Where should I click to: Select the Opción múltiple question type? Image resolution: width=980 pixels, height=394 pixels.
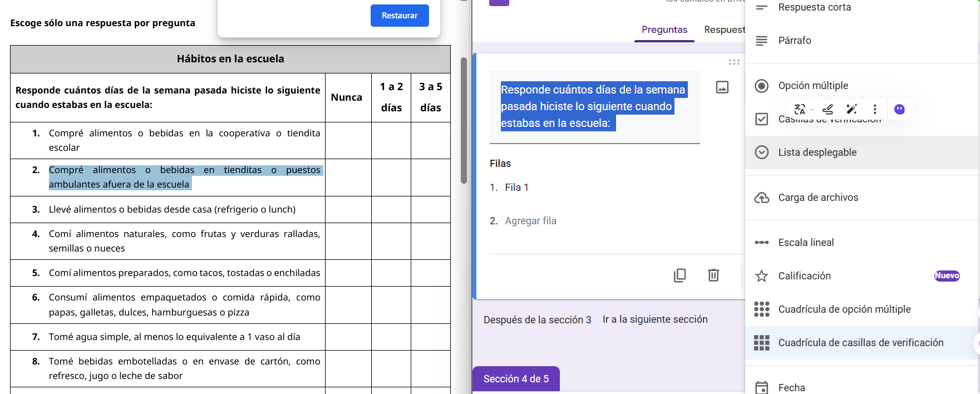coord(813,86)
